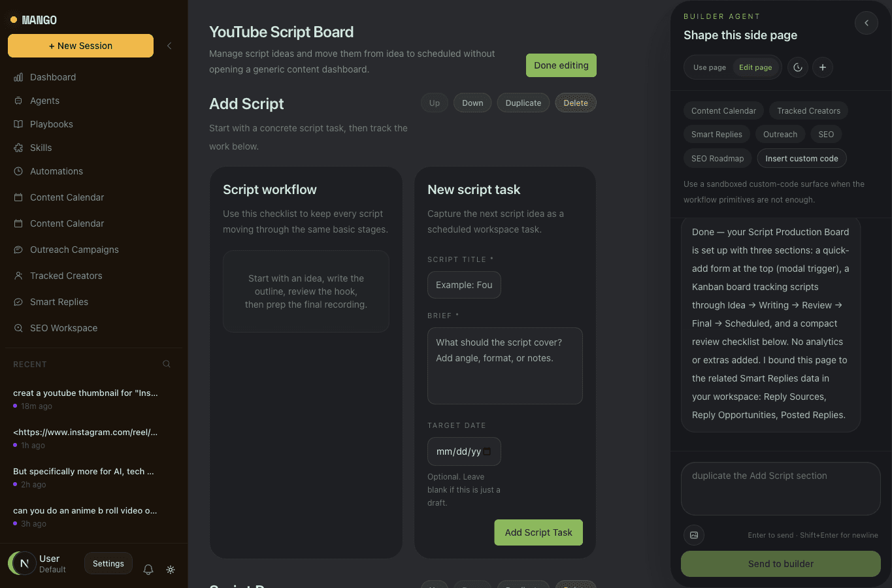Click Add Script Task button
The height and width of the screenshot is (588, 892).
pyautogui.click(x=538, y=532)
